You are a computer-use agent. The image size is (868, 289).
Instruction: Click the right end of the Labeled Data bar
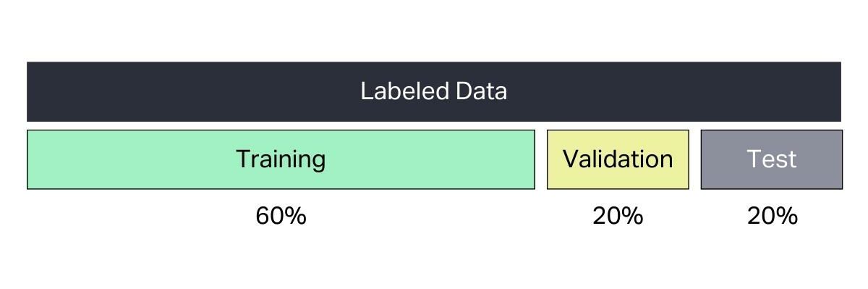pos(838,91)
